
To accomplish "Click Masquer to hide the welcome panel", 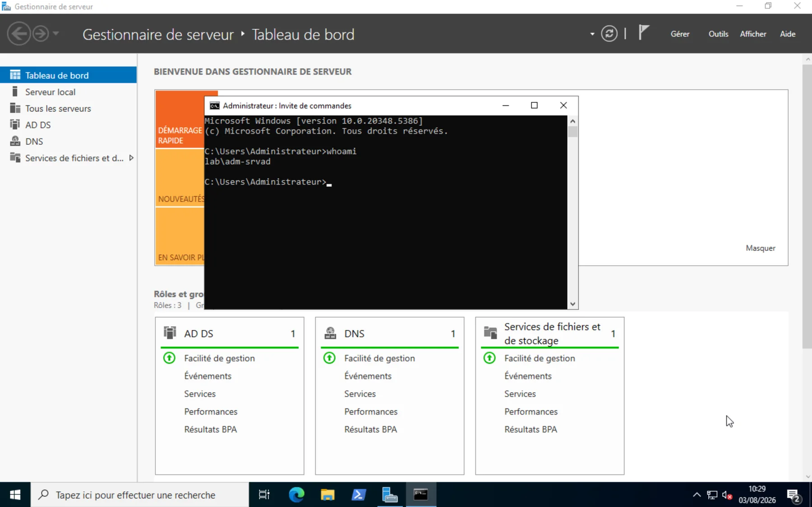I will pos(760,248).
